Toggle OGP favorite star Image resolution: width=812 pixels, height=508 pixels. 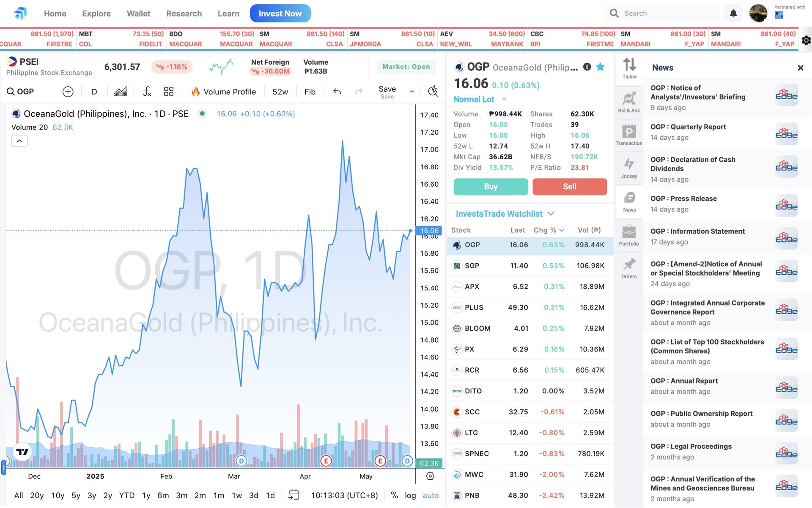click(600, 66)
